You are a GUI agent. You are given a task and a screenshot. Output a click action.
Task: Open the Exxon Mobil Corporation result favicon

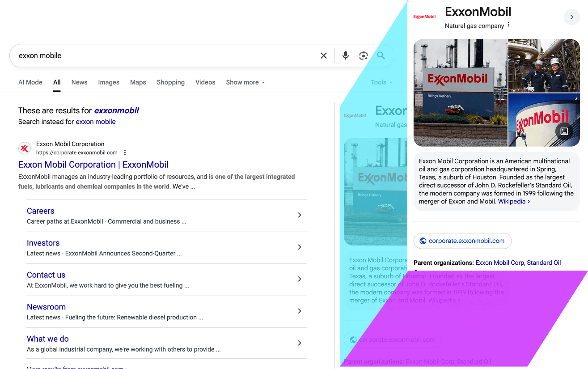[x=25, y=148]
